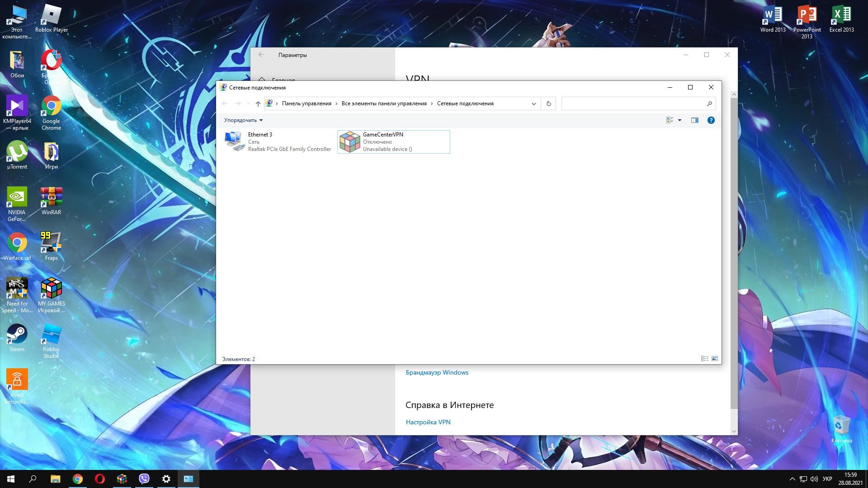Show hidden tray icons chevron

click(x=792, y=479)
